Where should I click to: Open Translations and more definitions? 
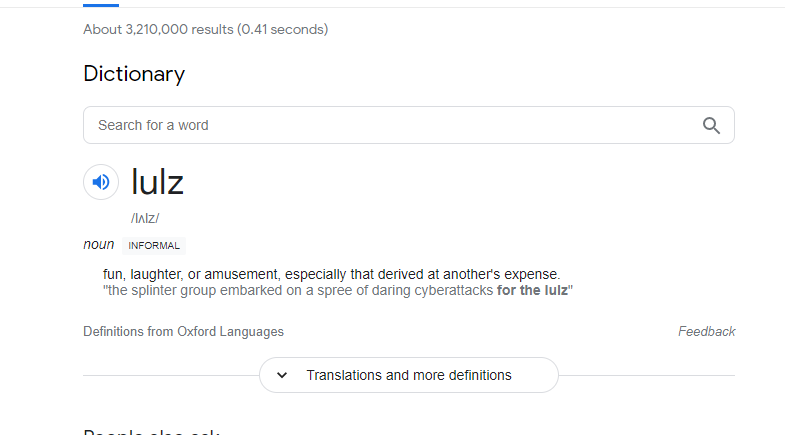tap(409, 375)
